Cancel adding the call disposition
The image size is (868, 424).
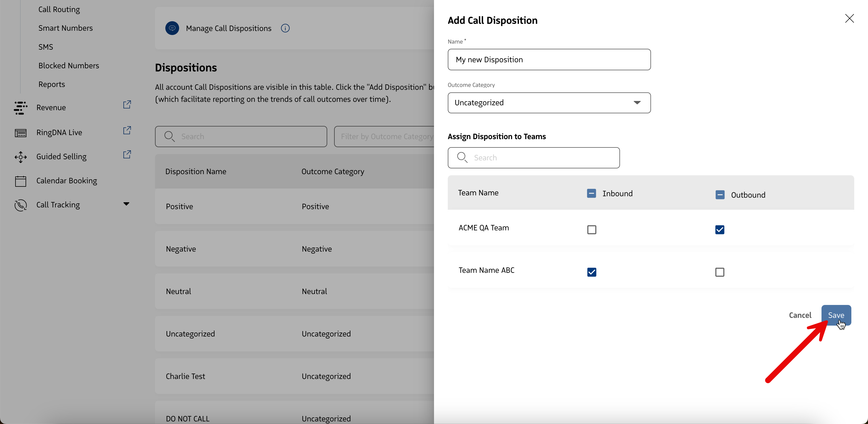(x=800, y=315)
